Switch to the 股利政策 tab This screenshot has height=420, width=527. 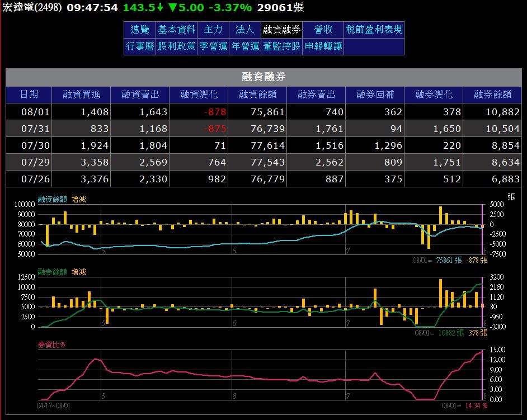(x=176, y=46)
